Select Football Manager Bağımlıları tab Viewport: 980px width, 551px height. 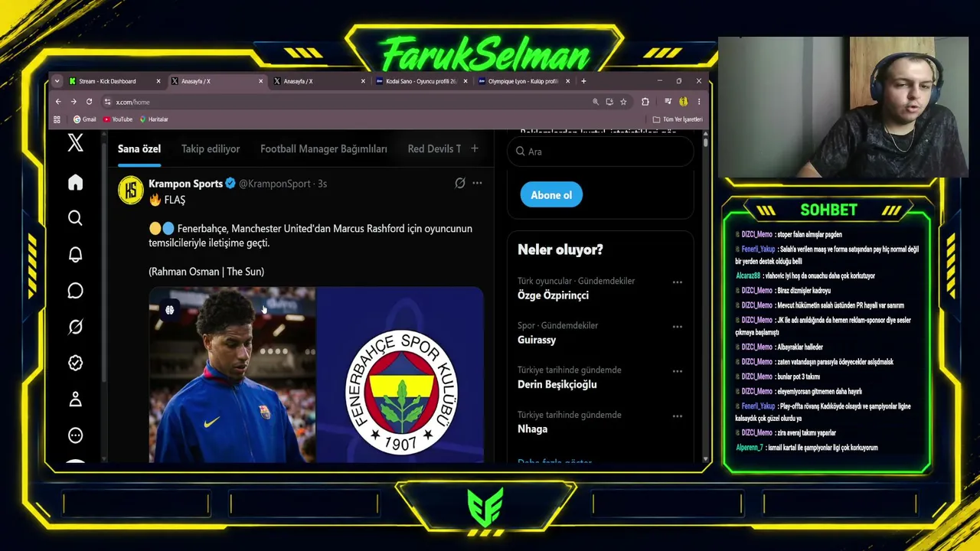pyautogui.click(x=324, y=149)
